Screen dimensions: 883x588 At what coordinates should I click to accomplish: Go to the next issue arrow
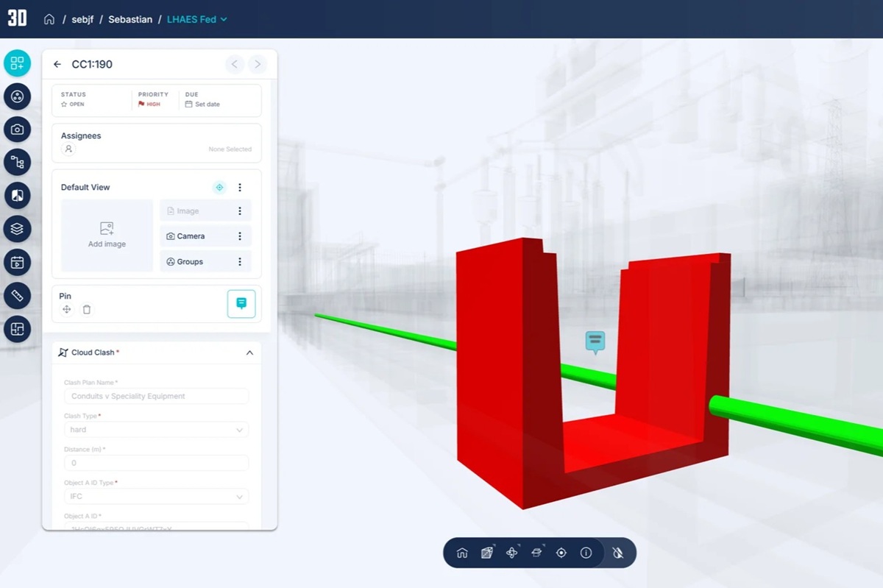258,64
